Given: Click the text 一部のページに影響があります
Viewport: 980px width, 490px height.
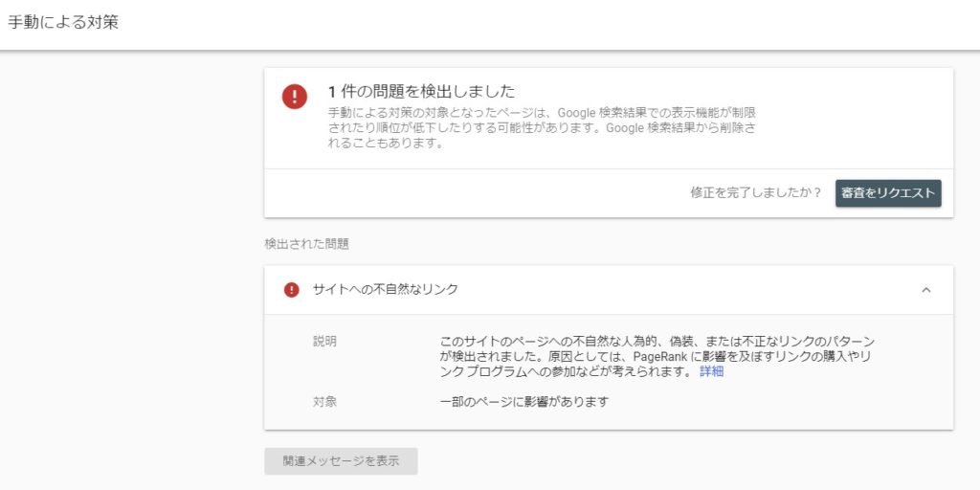Looking at the screenshot, I should tap(523, 402).
